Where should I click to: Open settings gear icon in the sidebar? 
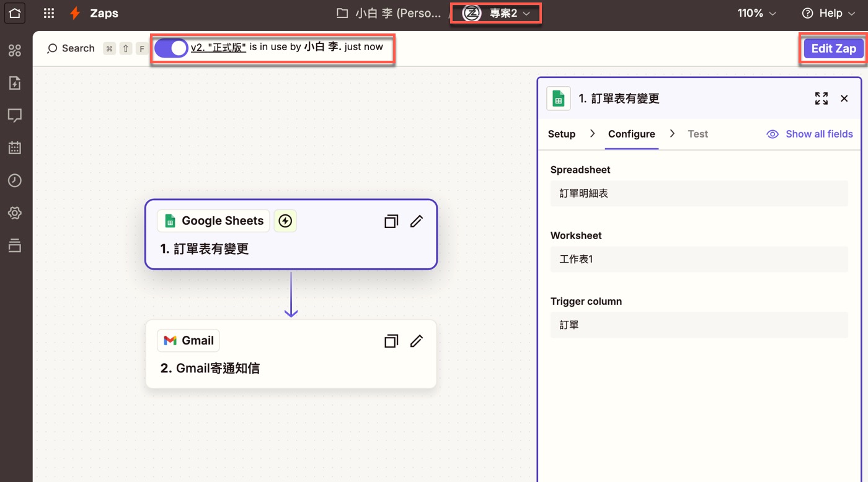(15, 213)
